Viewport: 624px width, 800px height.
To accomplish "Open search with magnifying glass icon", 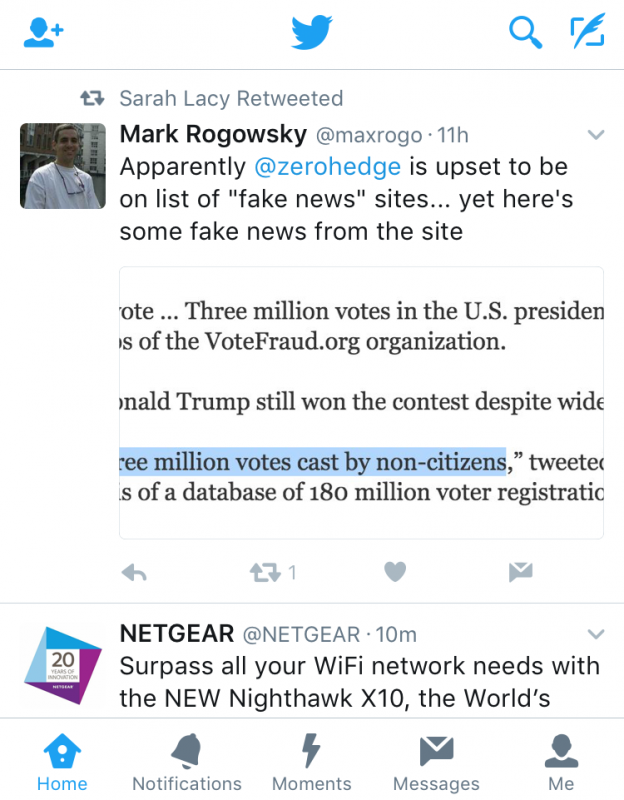I will click(524, 32).
